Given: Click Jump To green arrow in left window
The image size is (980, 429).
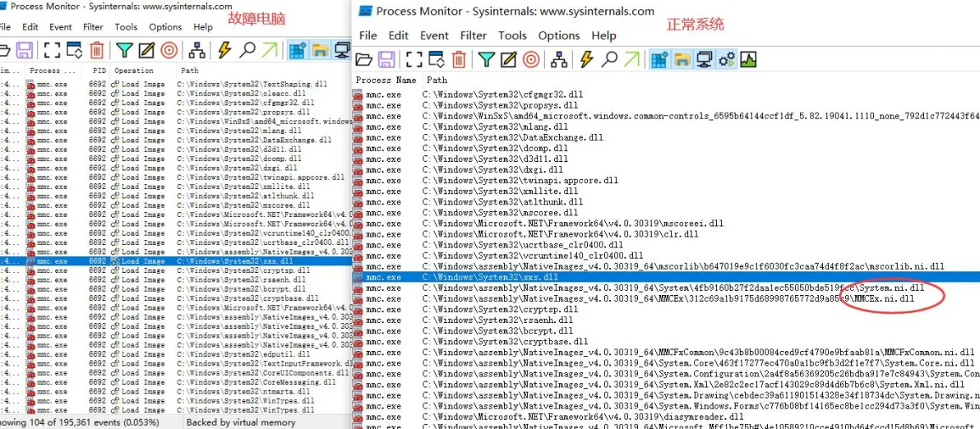Looking at the screenshot, I should coord(270,50).
